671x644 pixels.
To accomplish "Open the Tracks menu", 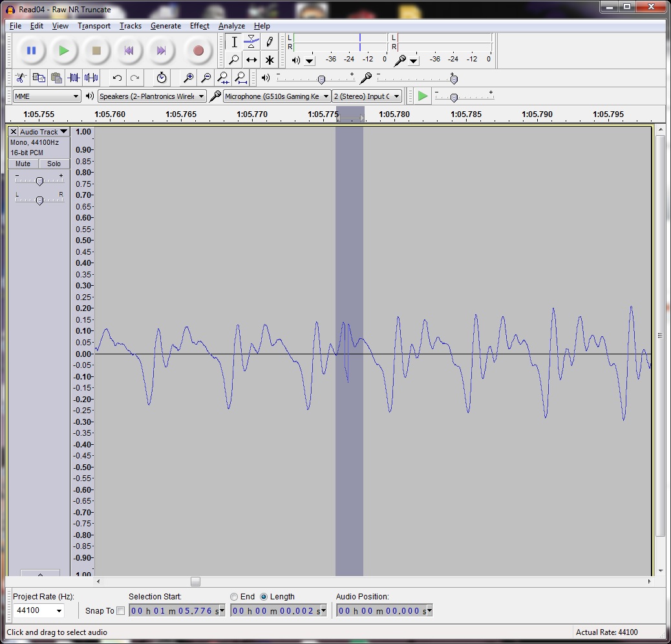I will [x=131, y=26].
